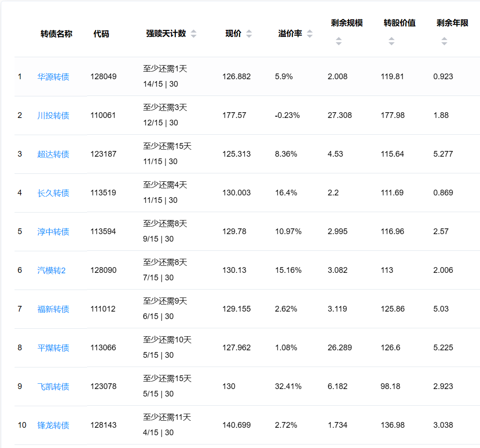
Task: Select bond code 128049 cell
Action: 103,77
